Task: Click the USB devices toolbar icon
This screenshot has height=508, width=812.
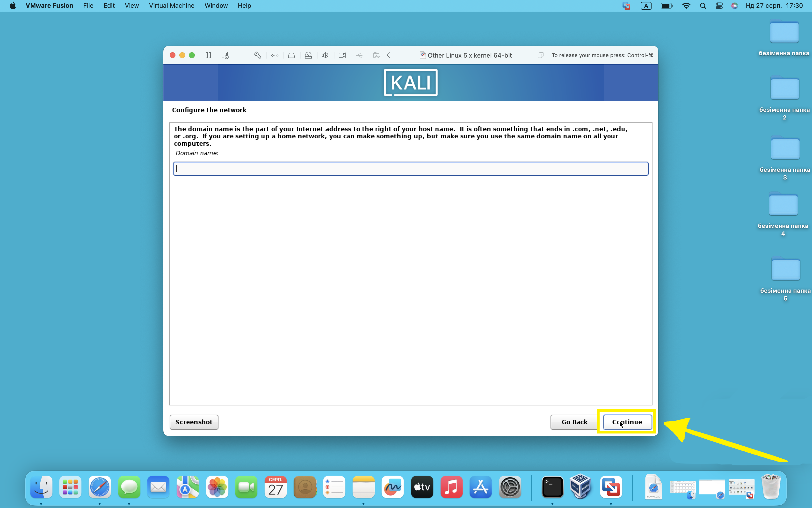Action: tap(359, 55)
